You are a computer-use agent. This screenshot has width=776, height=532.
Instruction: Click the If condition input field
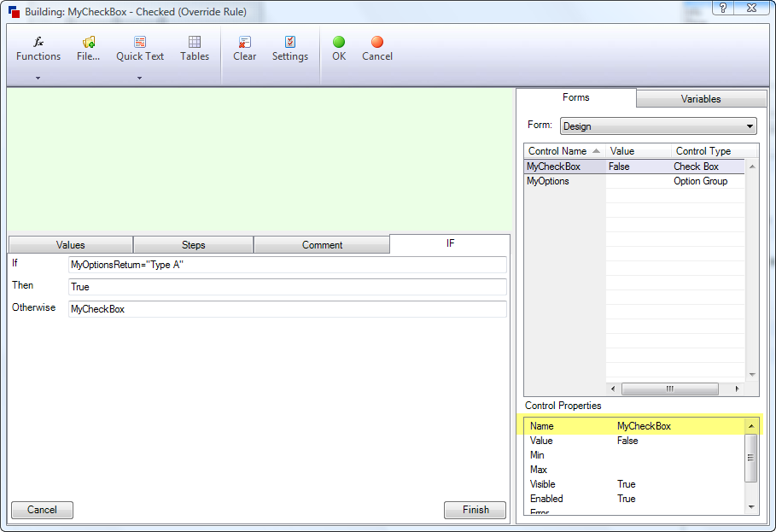(x=287, y=265)
